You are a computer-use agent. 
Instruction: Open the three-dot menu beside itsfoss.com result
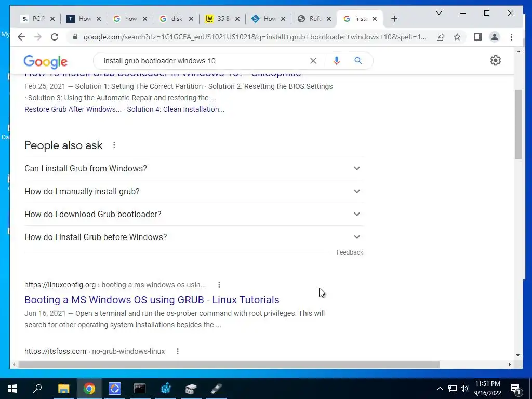coord(178,351)
